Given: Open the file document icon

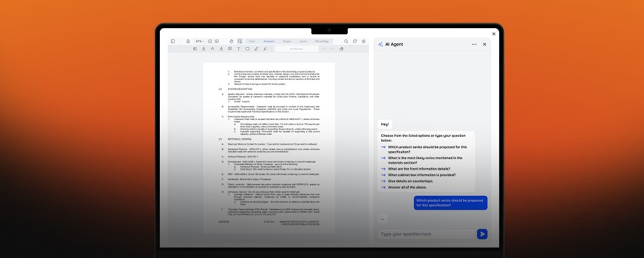Looking at the screenshot, I should (188, 41).
